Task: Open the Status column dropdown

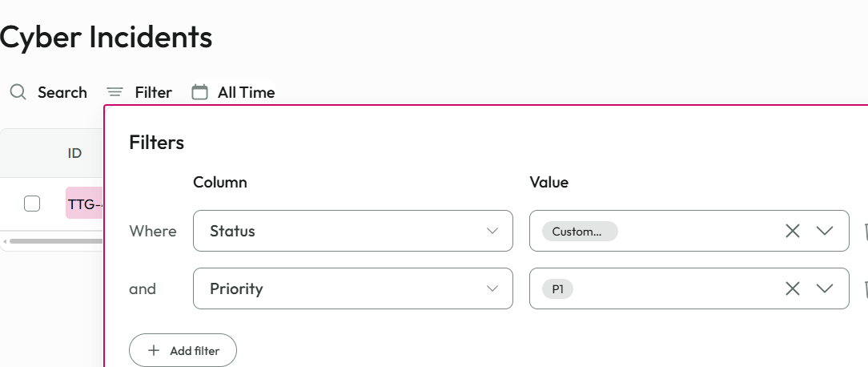Action: [x=352, y=231]
